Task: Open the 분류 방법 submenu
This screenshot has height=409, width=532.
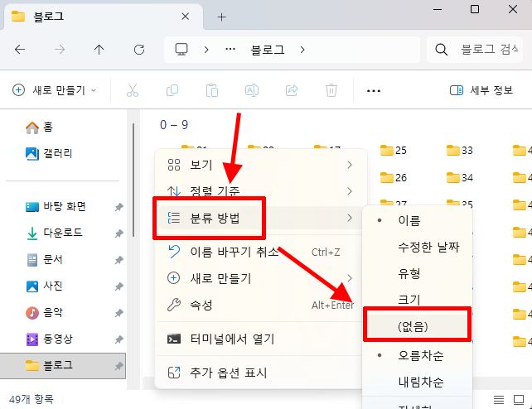Action: point(260,218)
